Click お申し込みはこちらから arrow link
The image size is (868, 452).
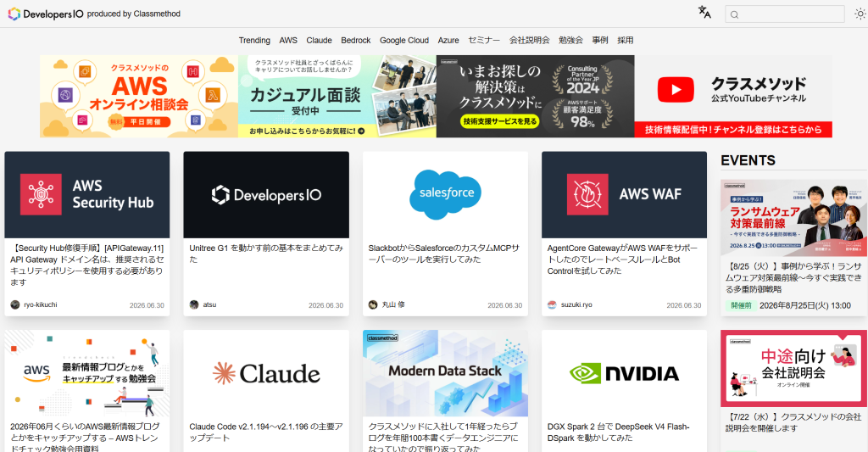tap(307, 131)
